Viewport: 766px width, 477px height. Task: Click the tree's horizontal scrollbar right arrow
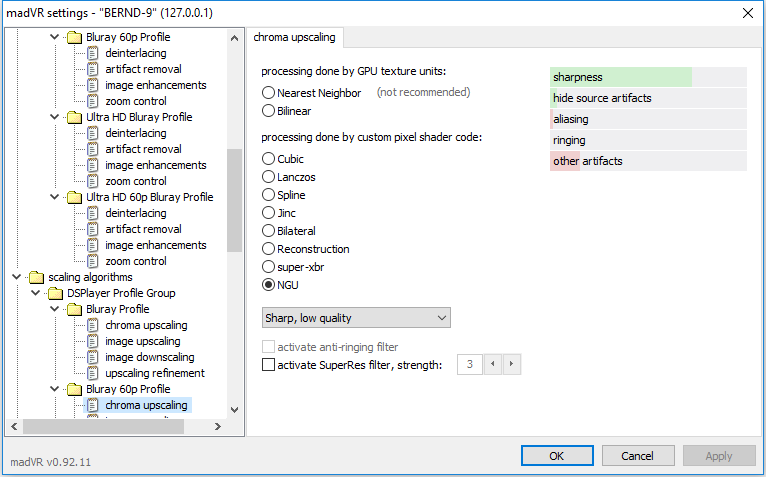point(218,427)
